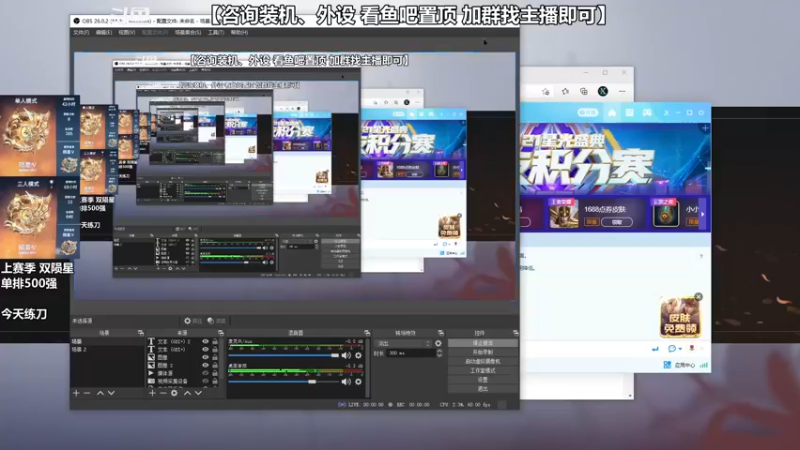The image size is (800, 450).
Task: Open 文件(F) menu in main OBS window
Action: click(81, 32)
